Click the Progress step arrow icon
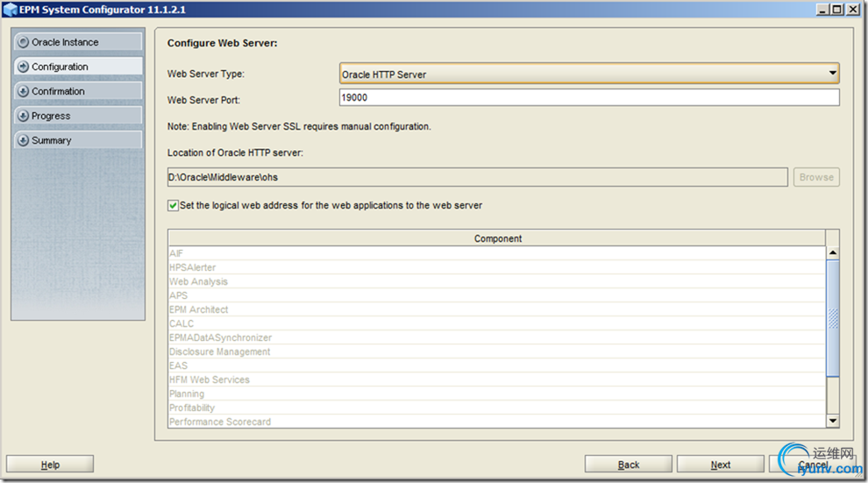 24,116
